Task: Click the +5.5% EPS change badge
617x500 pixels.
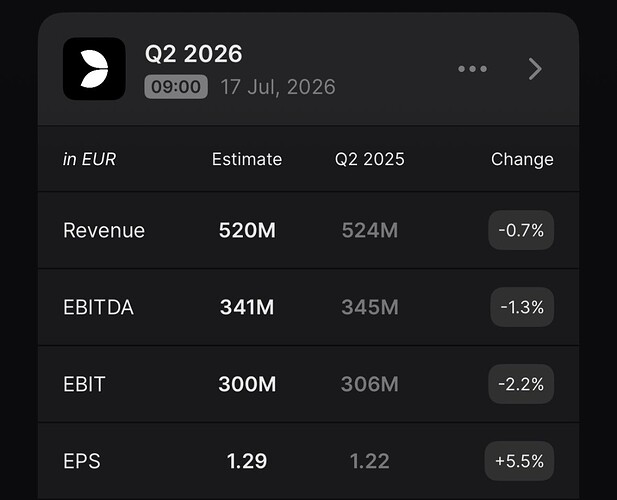Action: pos(519,461)
